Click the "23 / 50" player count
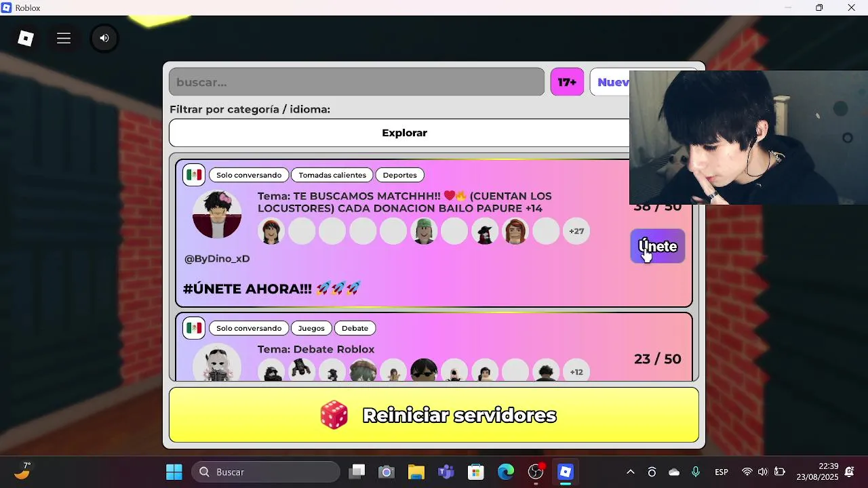 (x=658, y=359)
